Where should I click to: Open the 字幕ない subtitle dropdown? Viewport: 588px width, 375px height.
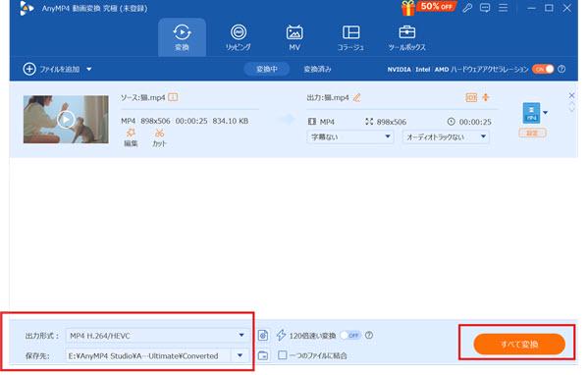350,136
